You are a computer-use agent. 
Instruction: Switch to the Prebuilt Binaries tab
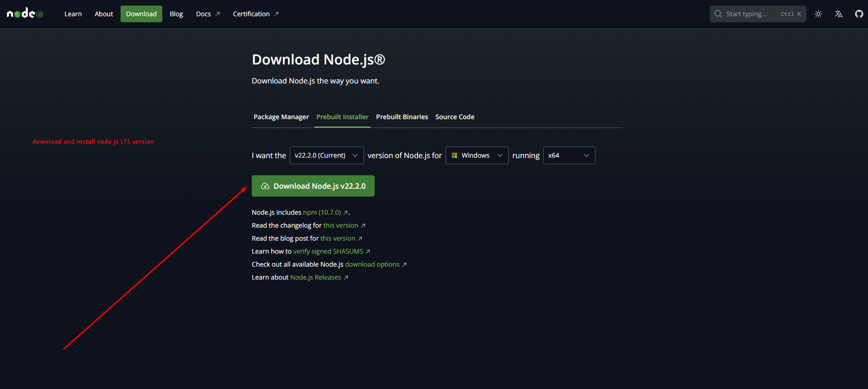(x=402, y=117)
